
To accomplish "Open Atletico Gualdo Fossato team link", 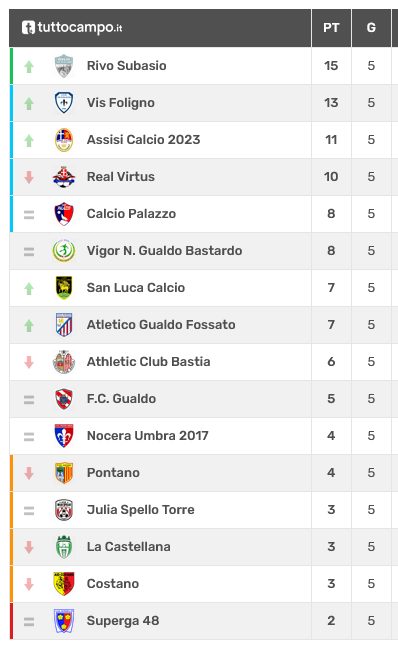I will pos(161,325).
